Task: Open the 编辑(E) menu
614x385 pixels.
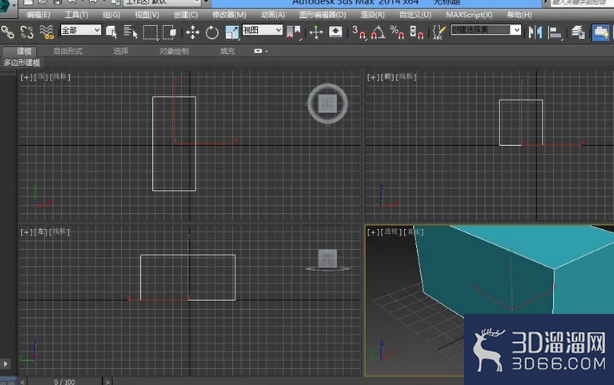Action: (38, 15)
